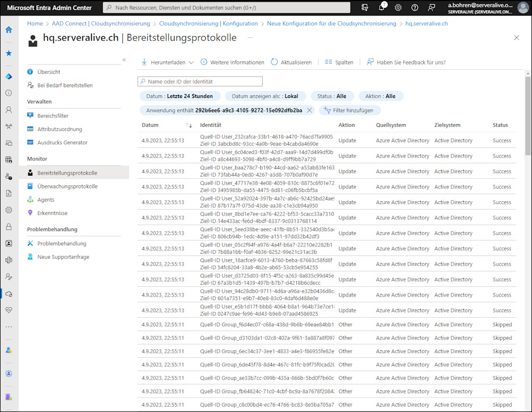The image size is (532, 412).
Task: Click the Status column header
Action: (500, 125)
